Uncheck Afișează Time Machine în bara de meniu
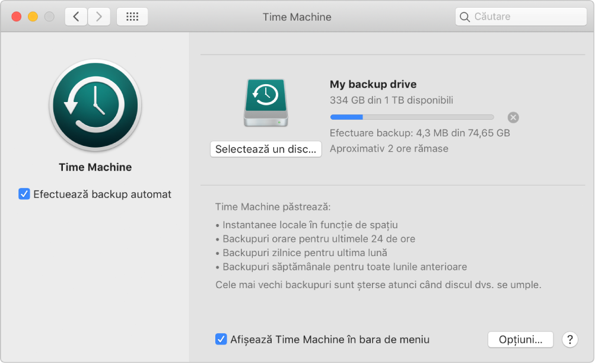Viewport: 595px width, 364px height. tap(221, 339)
